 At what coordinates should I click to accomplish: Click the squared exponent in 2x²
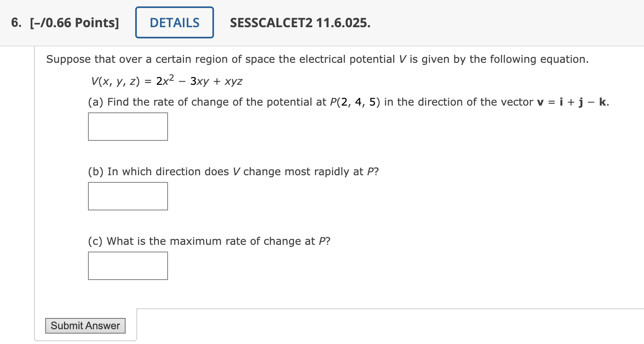click(171, 78)
